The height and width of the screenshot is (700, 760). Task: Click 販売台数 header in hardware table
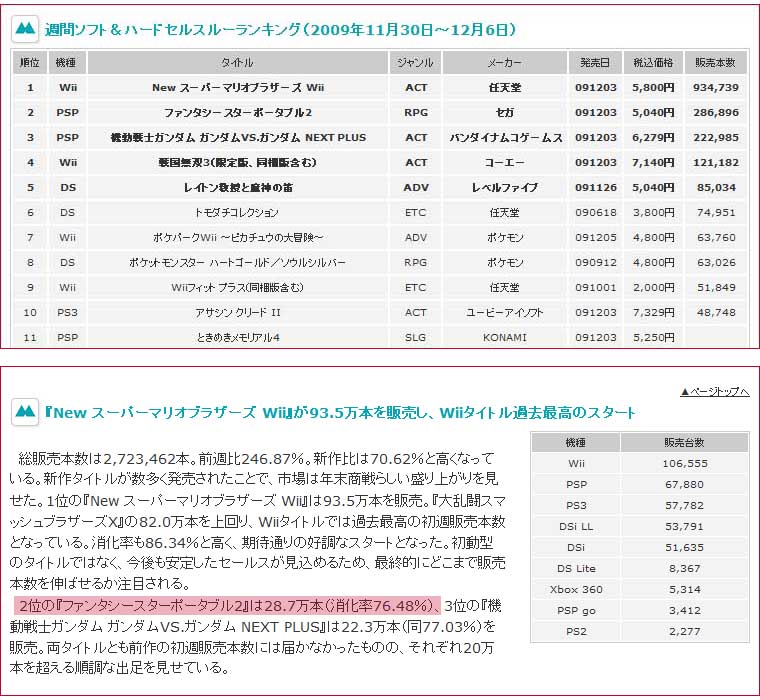(684, 442)
